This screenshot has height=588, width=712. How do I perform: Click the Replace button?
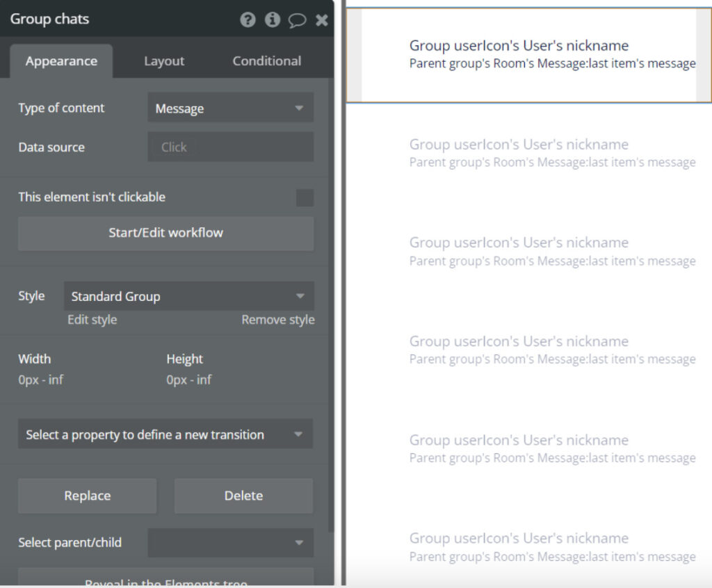(x=88, y=496)
